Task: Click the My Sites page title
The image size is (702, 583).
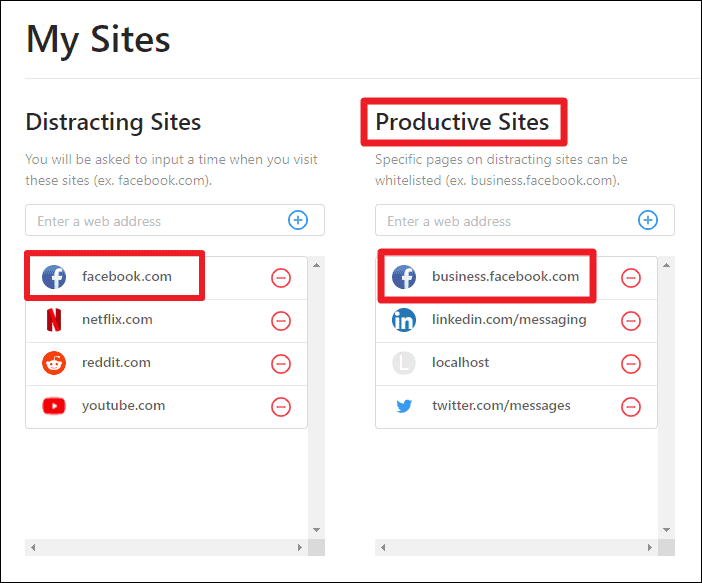Action: (x=98, y=40)
